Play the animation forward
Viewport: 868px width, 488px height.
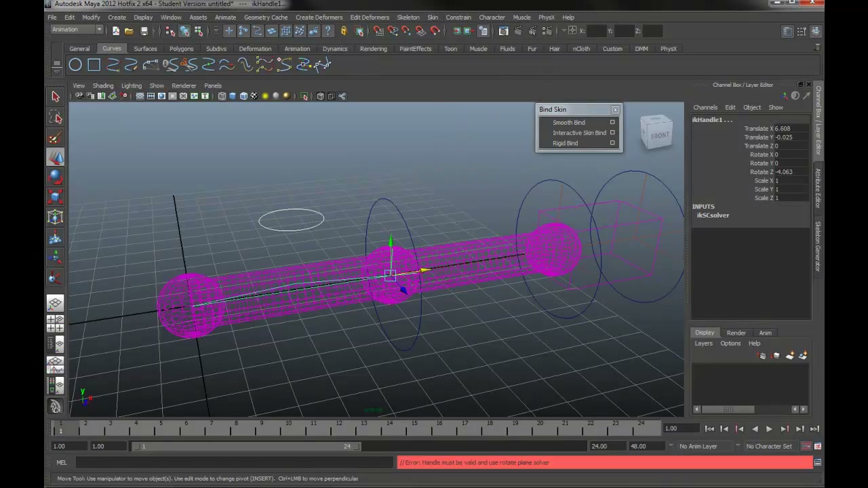[769, 429]
